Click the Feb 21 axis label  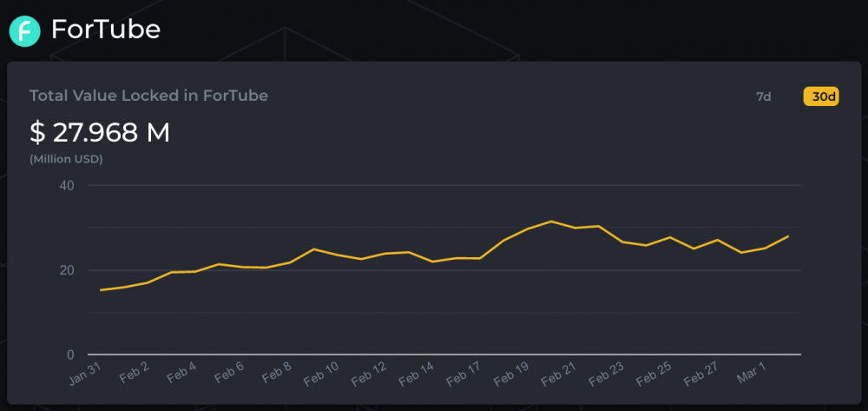(x=560, y=374)
